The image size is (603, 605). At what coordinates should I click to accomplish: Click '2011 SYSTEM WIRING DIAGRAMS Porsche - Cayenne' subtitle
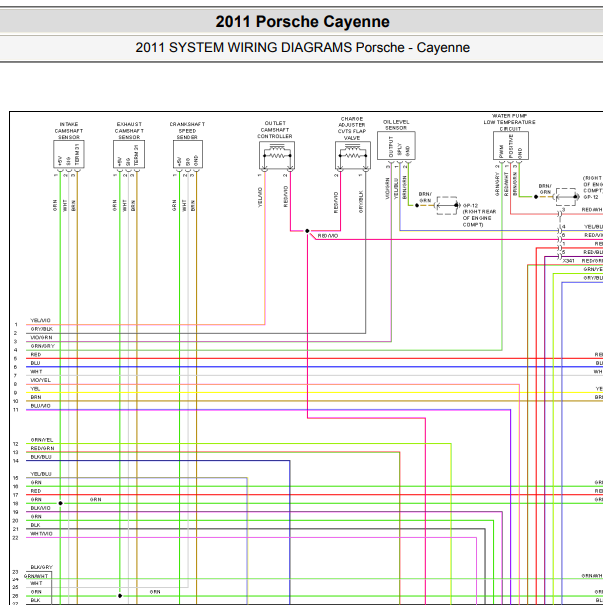click(302, 47)
